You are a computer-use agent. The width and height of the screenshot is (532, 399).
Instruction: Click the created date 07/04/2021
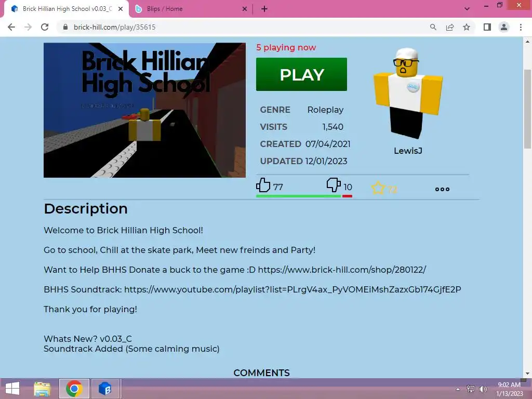[328, 144]
